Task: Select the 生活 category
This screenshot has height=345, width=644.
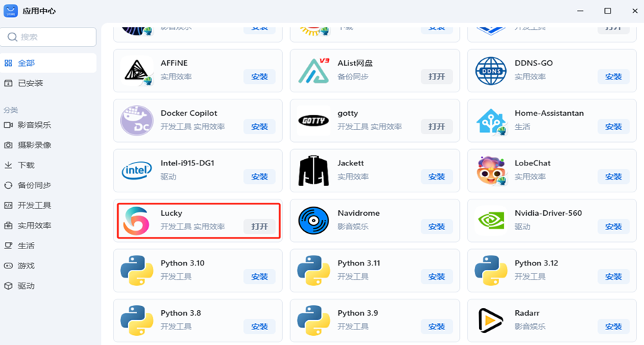Action: (x=48, y=246)
